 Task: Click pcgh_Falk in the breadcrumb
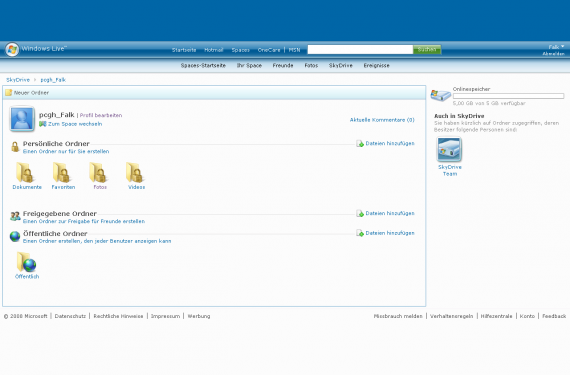coord(53,80)
